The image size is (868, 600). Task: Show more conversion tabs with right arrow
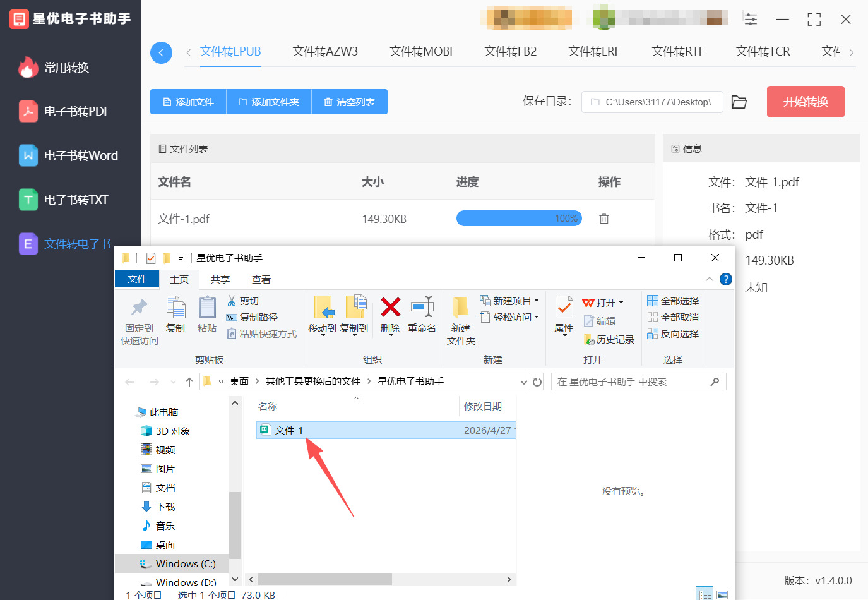(x=852, y=52)
